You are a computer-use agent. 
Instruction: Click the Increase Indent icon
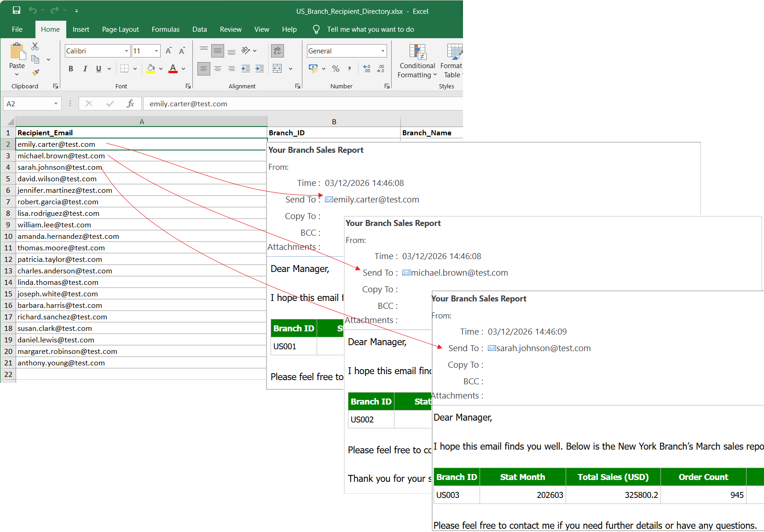point(260,69)
